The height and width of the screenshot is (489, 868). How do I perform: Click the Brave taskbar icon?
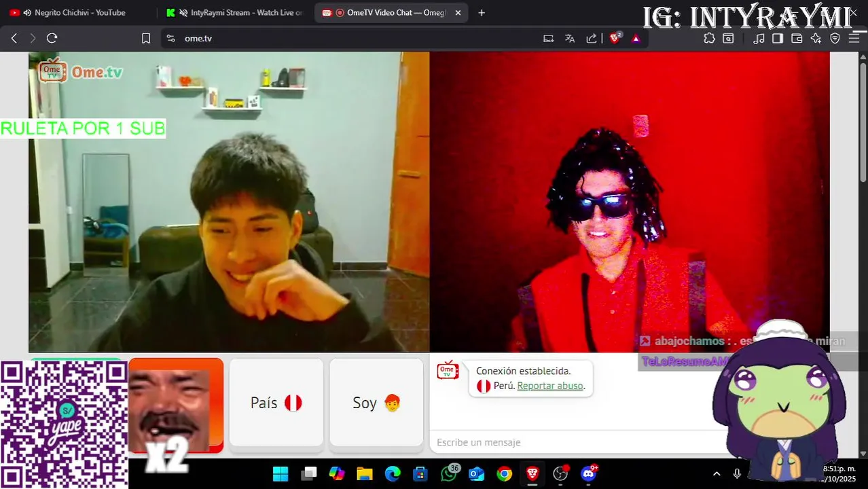[532, 473]
